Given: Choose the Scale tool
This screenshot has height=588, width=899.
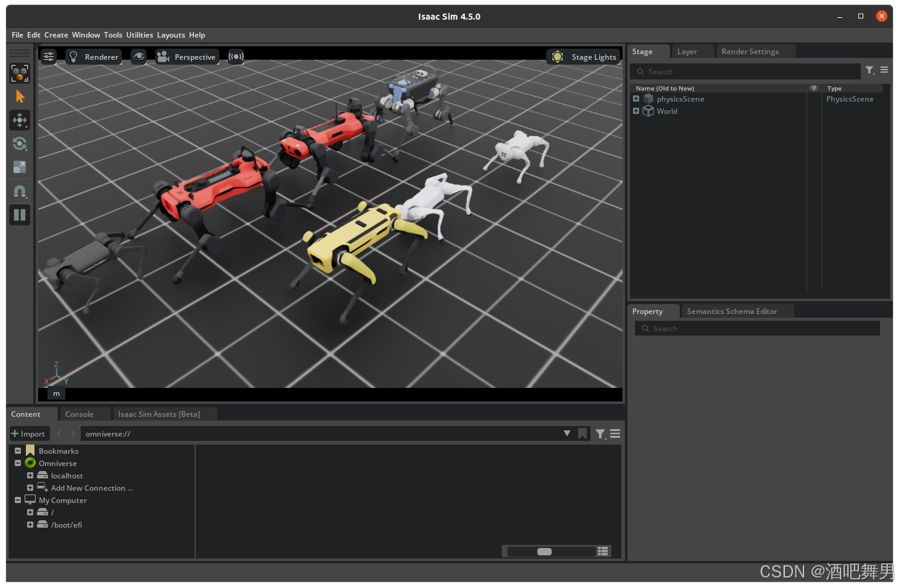Looking at the screenshot, I should pyautogui.click(x=20, y=167).
